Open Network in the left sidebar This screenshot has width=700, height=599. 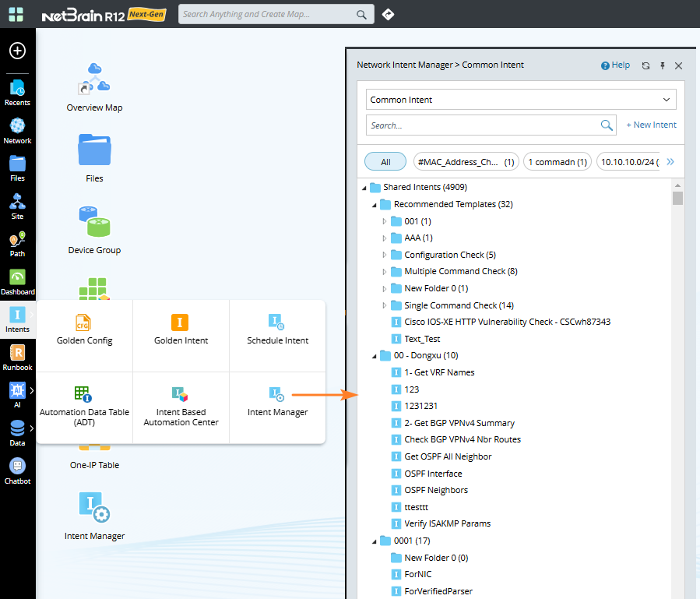tap(17, 131)
